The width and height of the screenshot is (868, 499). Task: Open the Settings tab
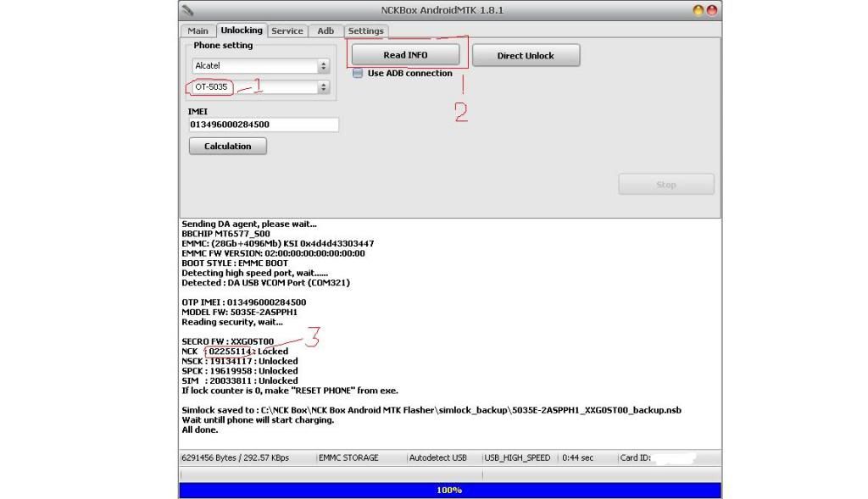point(365,30)
